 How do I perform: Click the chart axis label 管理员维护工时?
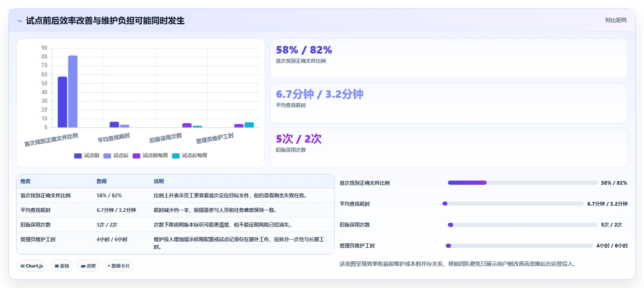(215, 139)
